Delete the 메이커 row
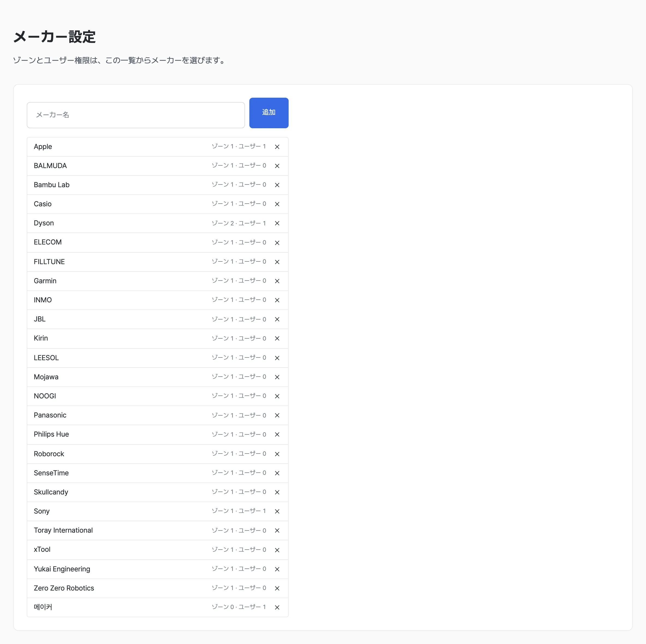The width and height of the screenshot is (646, 644). (277, 607)
